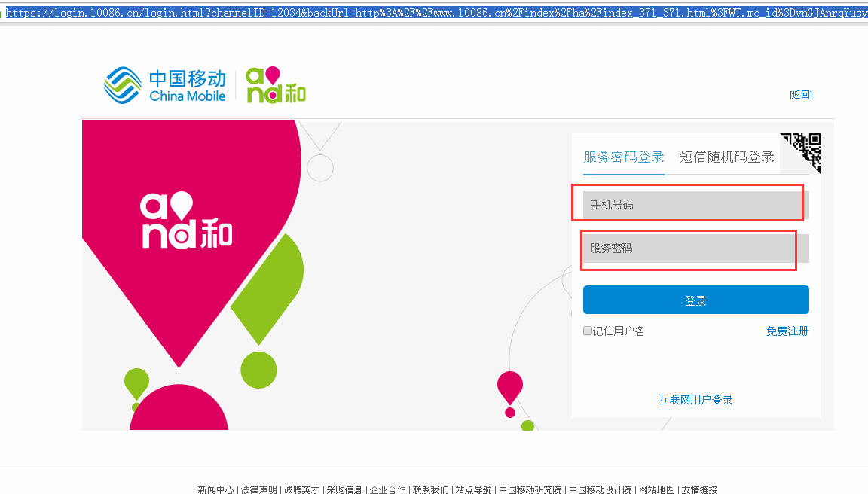Open the 免费注册 registration link
868x494 pixels.
[787, 331]
